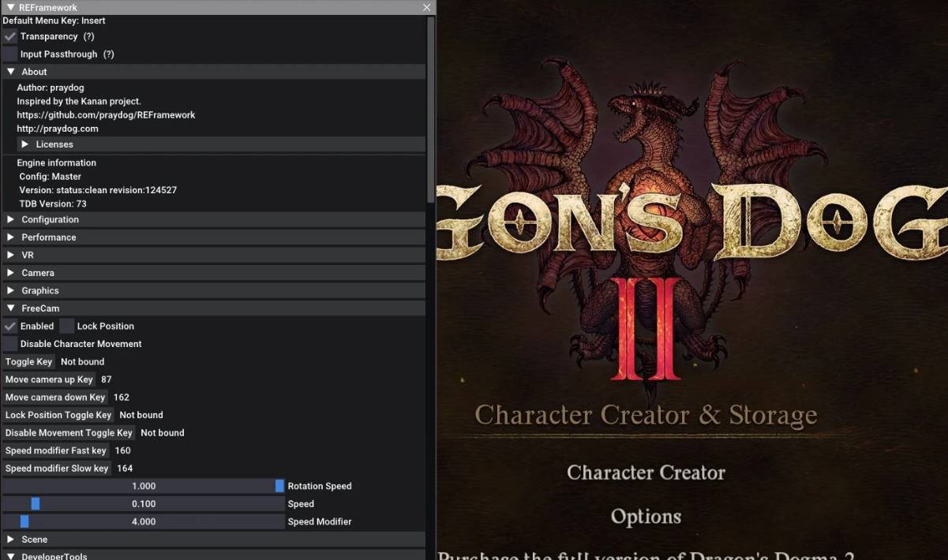Rebind the Move camera down Key
948x560 pixels.
tap(55, 398)
